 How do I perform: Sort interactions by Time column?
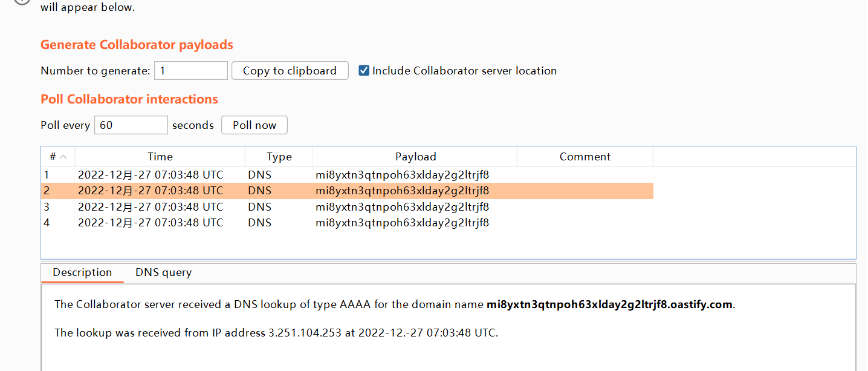tap(160, 157)
